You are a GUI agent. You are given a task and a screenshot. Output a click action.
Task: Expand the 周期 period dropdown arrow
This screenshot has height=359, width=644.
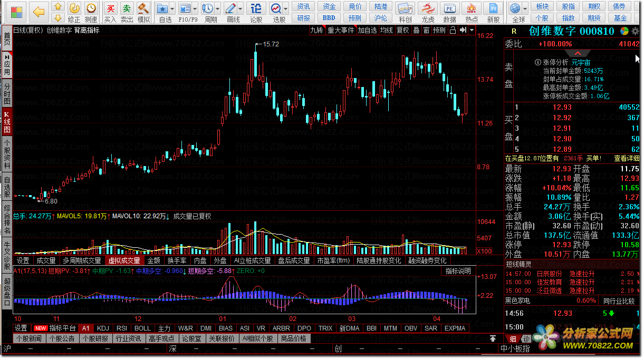[x=218, y=9]
